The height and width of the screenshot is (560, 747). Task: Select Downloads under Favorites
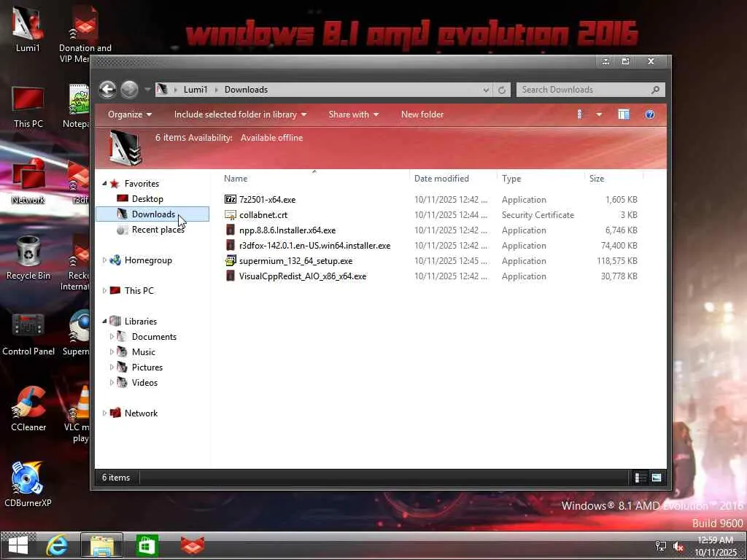tap(153, 214)
